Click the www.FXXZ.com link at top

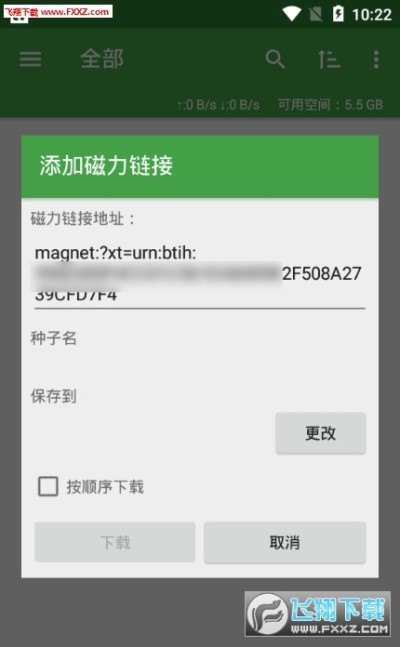click(75, 12)
